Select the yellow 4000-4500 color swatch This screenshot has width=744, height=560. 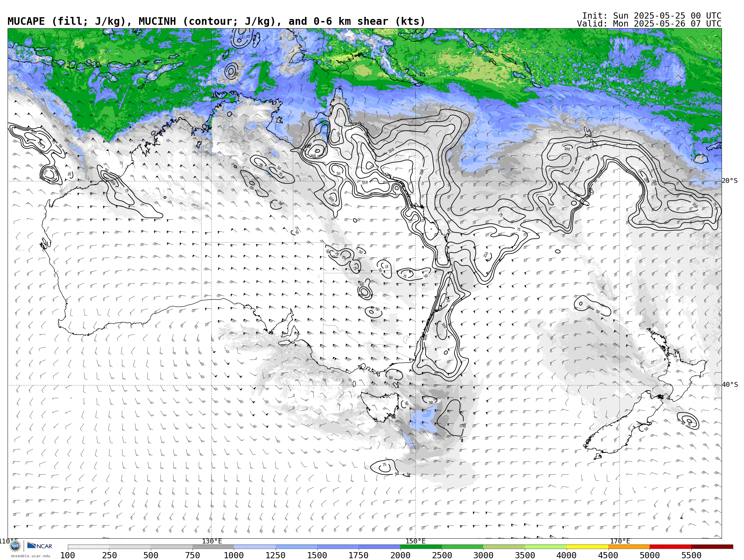(587, 547)
